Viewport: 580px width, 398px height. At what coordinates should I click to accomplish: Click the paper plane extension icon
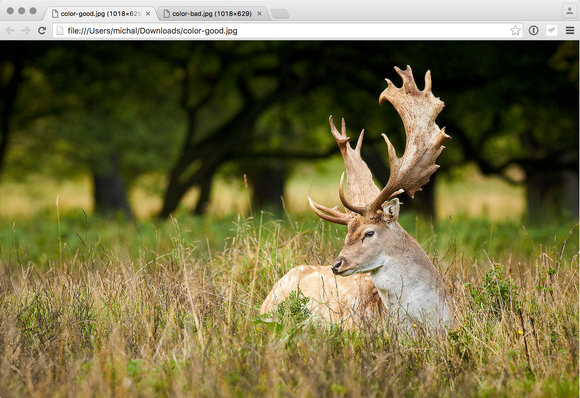552,30
